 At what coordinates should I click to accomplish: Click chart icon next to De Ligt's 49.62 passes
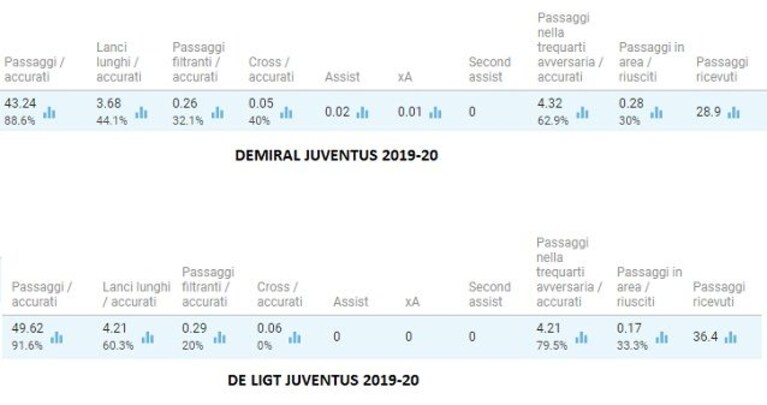pos(57,338)
